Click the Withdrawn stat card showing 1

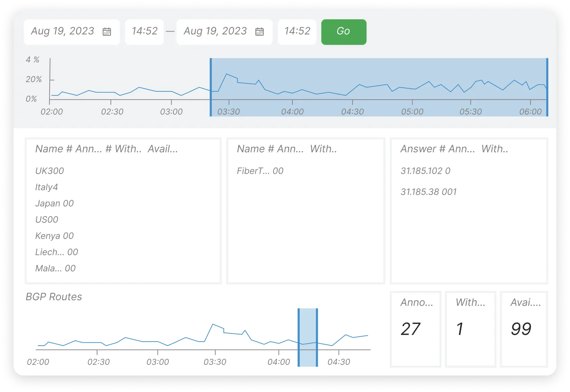point(471,329)
